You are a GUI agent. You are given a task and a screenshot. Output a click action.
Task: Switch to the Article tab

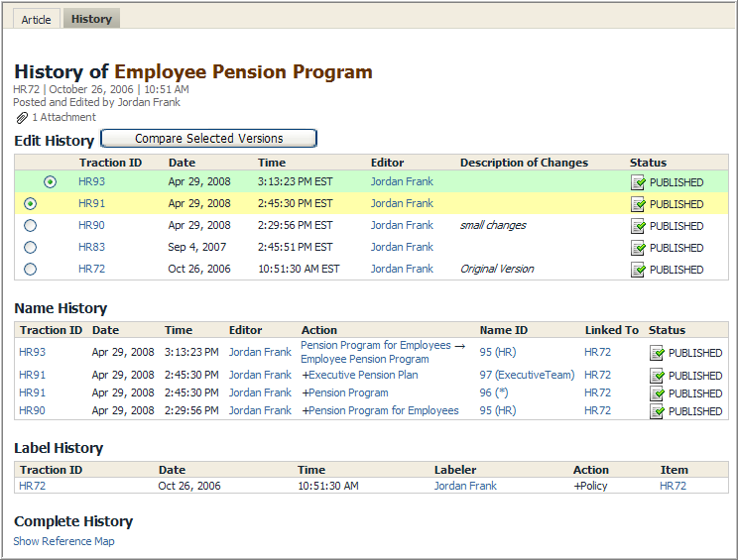pos(36,20)
